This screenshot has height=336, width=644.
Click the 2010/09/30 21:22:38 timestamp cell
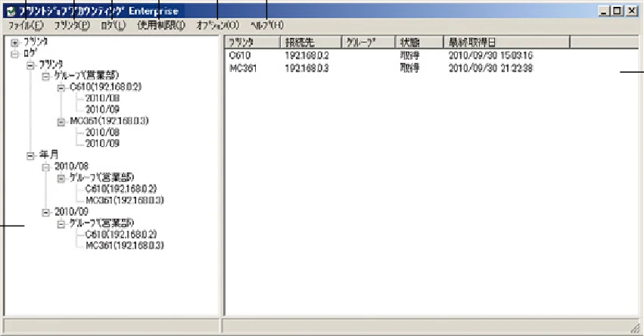coord(491,68)
